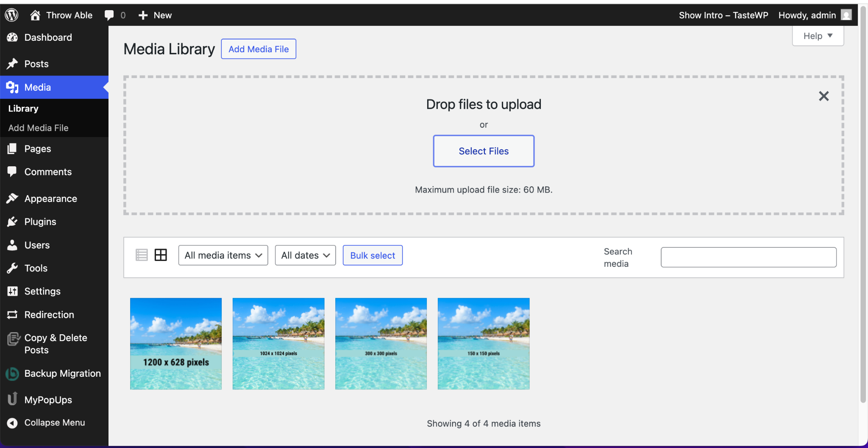The image size is (868, 448).
Task: Click the Pages icon in sidebar
Action: pos(12,148)
